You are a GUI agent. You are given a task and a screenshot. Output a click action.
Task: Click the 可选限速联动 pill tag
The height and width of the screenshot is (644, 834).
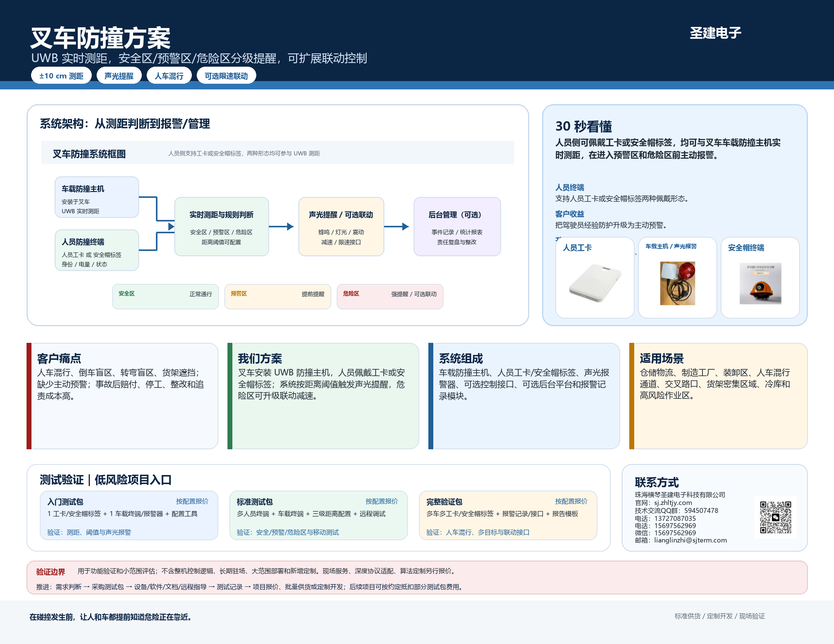point(226,75)
